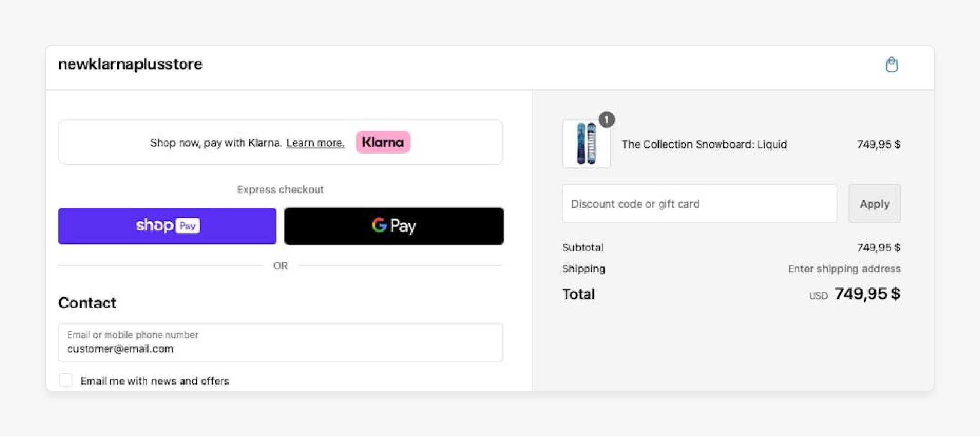Check out with Google Pay button

coord(394,226)
